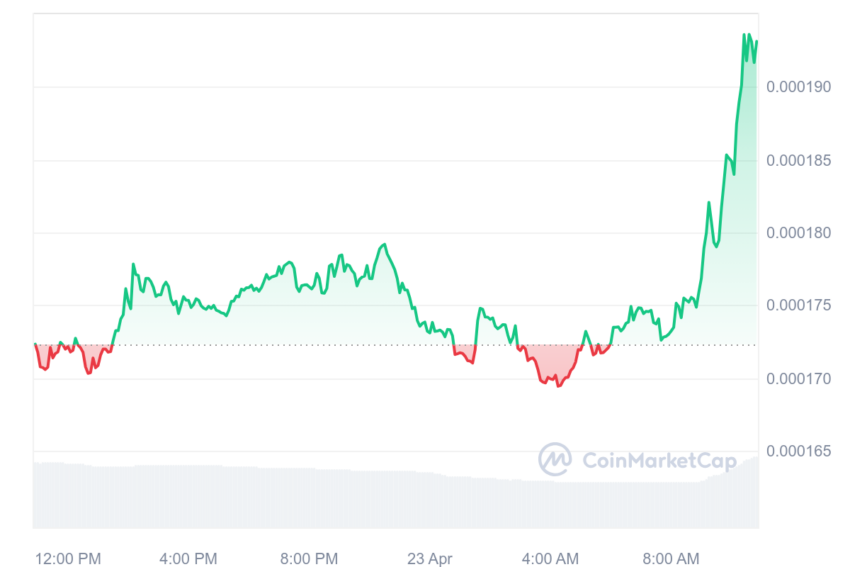Click the 12:00 PM time axis label
Viewport: 850px width, 567px height.
click(x=68, y=558)
